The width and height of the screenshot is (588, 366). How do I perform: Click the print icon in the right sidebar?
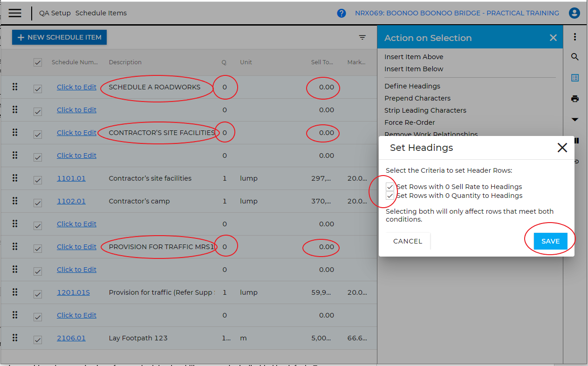coord(574,99)
